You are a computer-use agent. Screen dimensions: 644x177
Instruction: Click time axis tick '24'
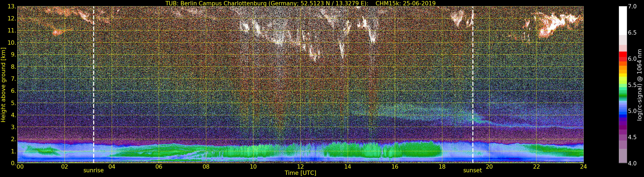tap(583, 167)
